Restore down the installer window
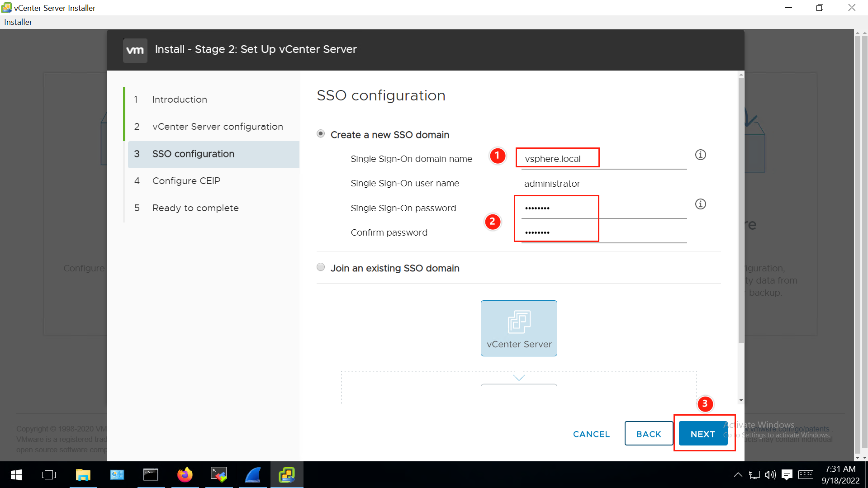 click(x=820, y=8)
